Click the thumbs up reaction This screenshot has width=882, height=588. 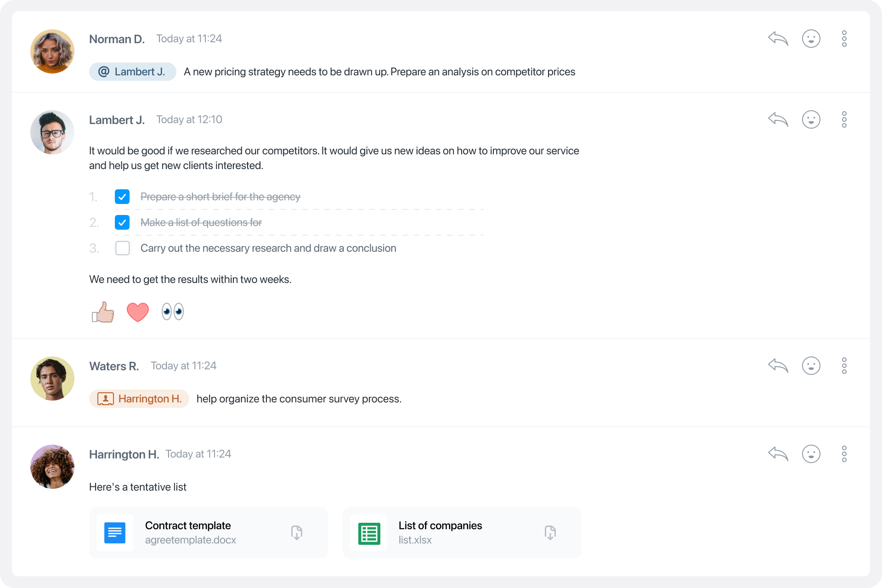pyautogui.click(x=102, y=311)
